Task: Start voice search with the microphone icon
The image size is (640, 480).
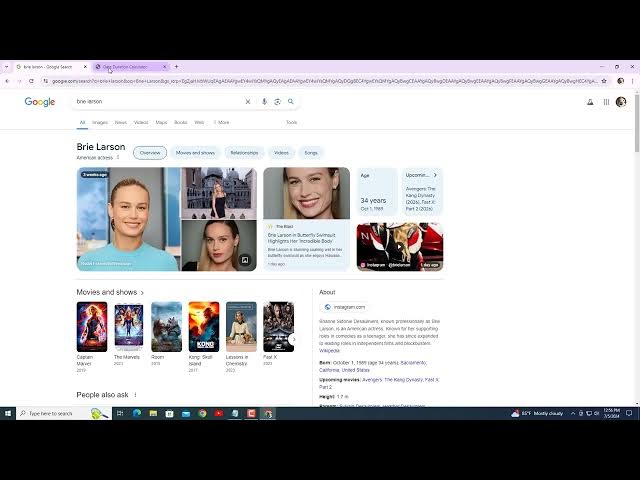Action: tap(265, 102)
